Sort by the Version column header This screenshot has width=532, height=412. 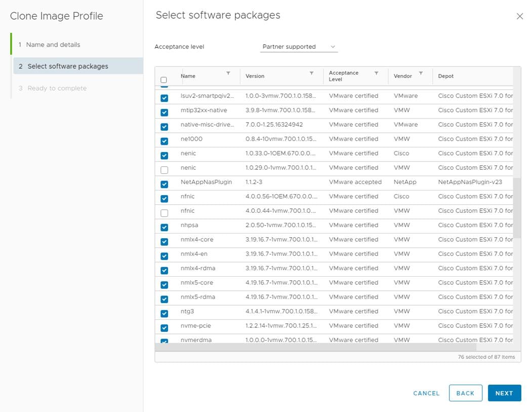coord(255,76)
